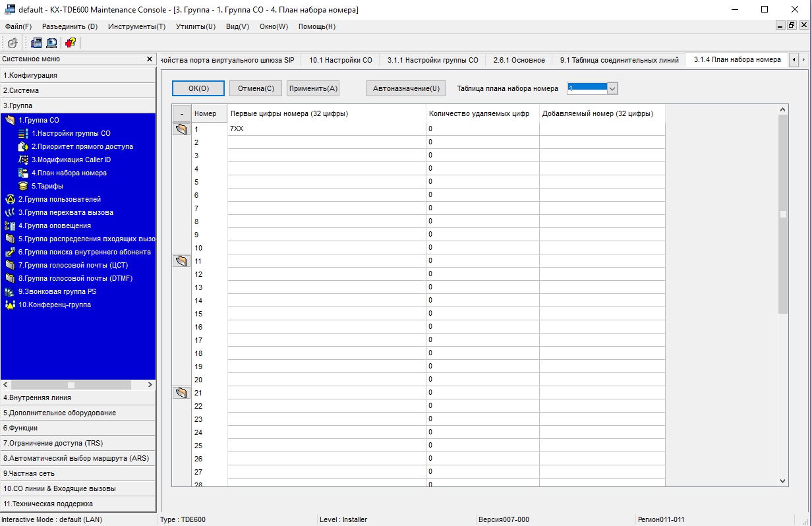
Task: Click the Первые цифры номера cell in row 2
Action: click(326, 142)
